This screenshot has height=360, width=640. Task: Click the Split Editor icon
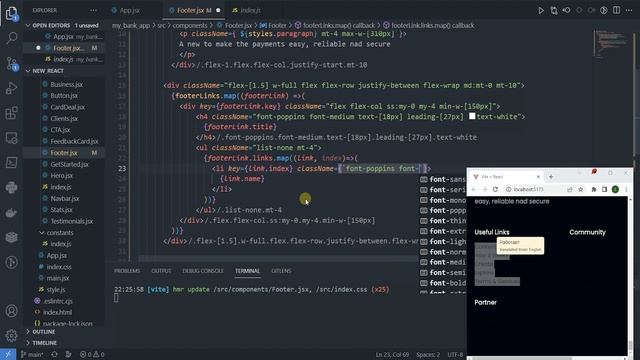point(616,10)
